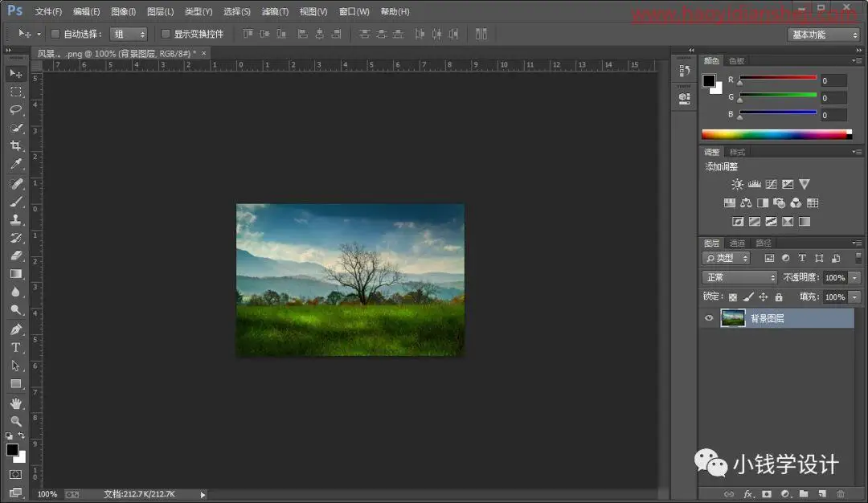The height and width of the screenshot is (503, 868).
Task: Click the foreground color swatch in toolbar
Action: pyautogui.click(x=11, y=449)
